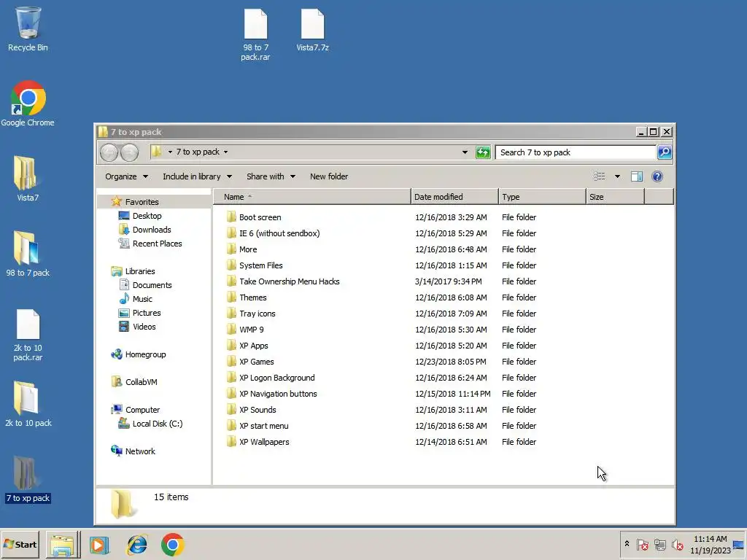Click the arrow before 7 to xp pack breadcrumb
747x560 pixels.
(170, 152)
